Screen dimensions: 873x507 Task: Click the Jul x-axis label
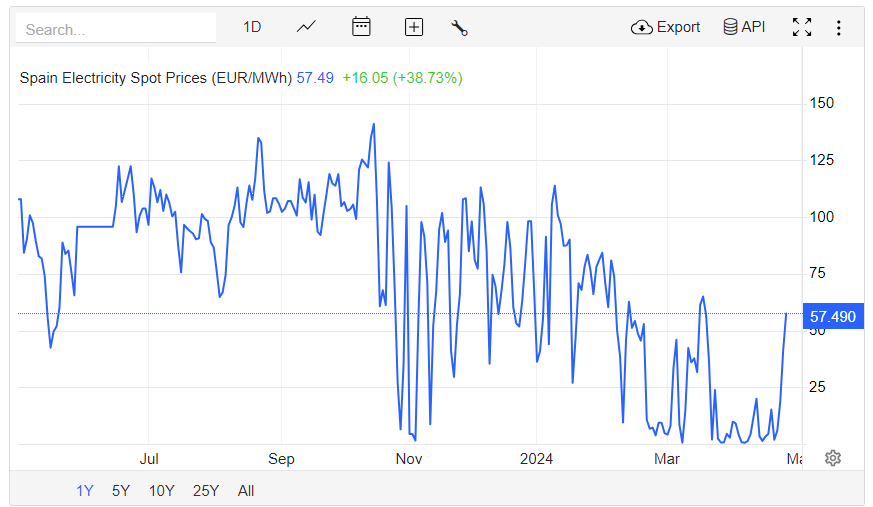coord(149,459)
